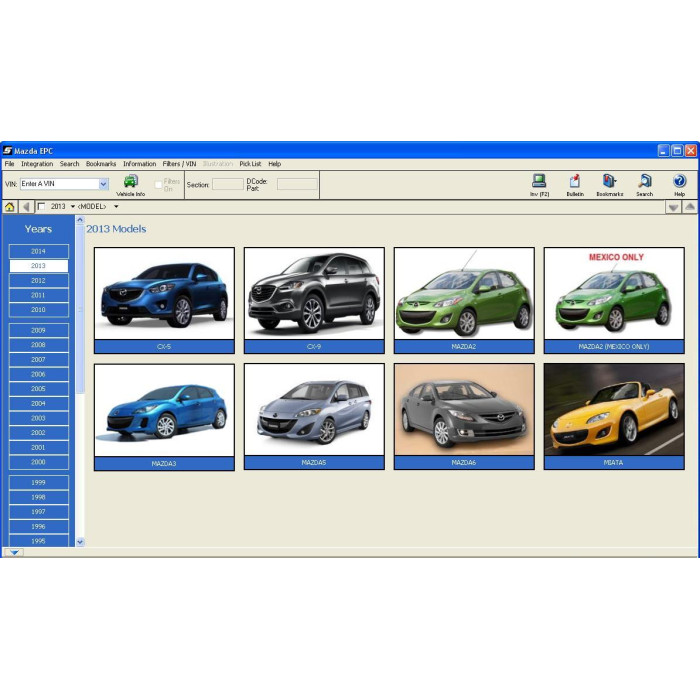Select year 2010
The height and width of the screenshot is (700, 700).
38,310
